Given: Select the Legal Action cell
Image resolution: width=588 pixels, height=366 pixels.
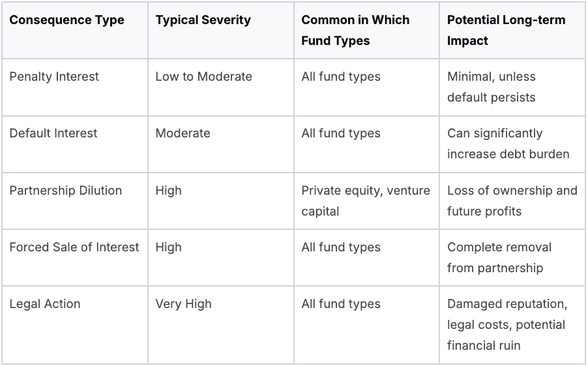Looking at the screenshot, I should pos(45,303).
